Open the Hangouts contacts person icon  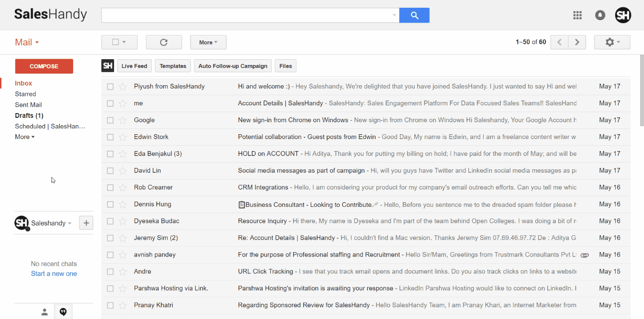coord(44,312)
